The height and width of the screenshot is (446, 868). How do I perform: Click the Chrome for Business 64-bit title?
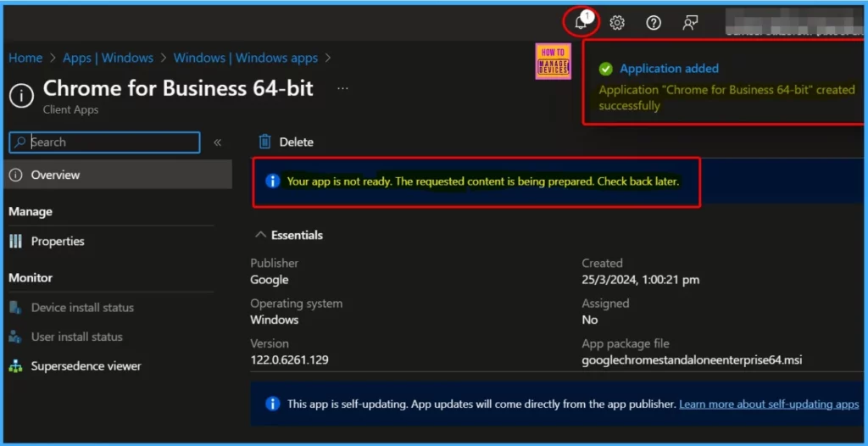tap(178, 88)
